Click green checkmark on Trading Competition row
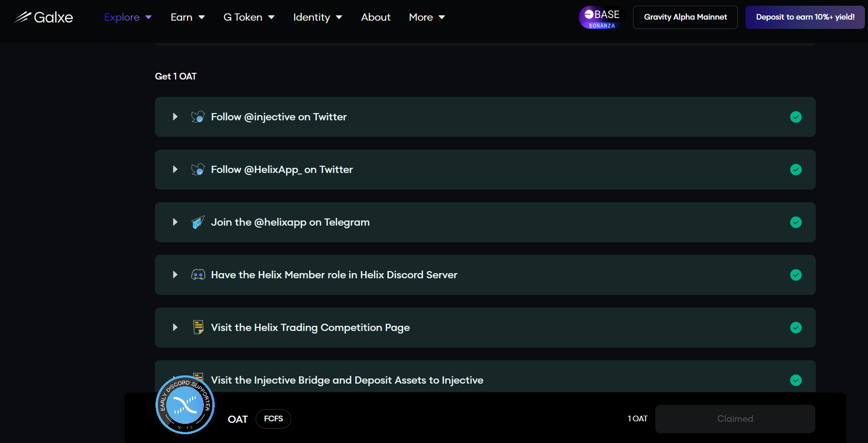This screenshot has height=443, width=868. 796,327
